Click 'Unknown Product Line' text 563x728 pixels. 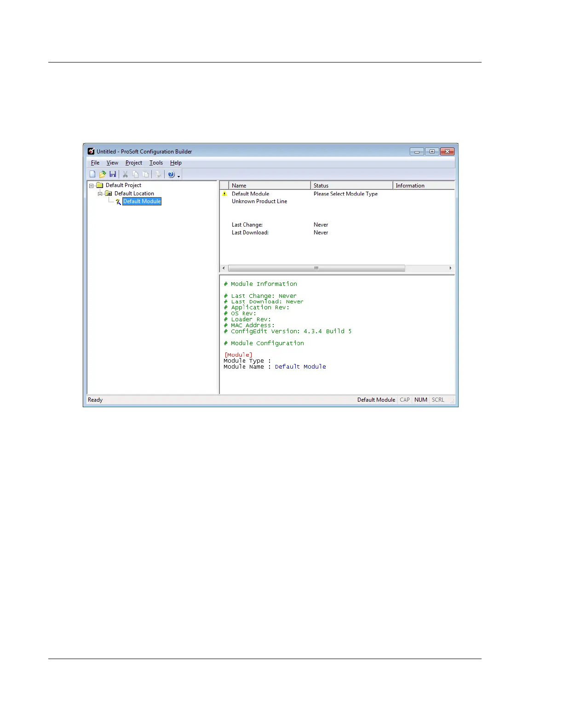tap(259, 201)
